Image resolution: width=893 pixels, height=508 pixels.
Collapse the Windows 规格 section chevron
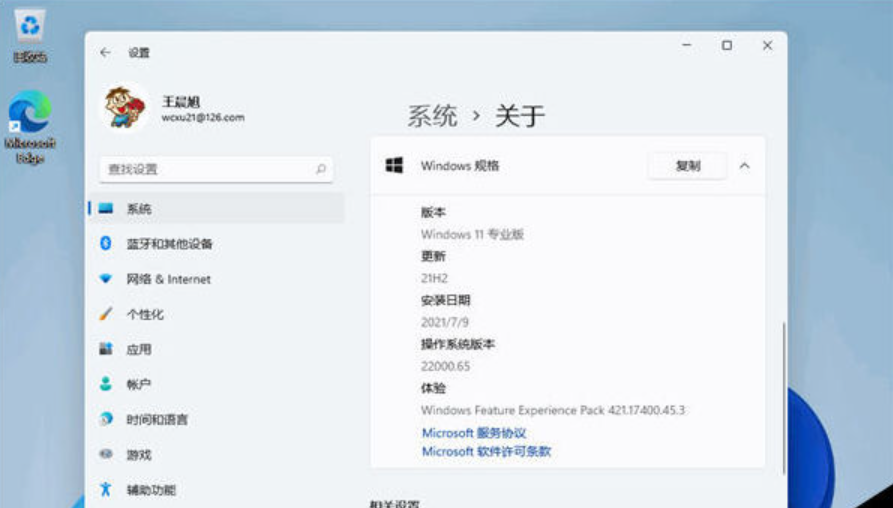point(744,166)
